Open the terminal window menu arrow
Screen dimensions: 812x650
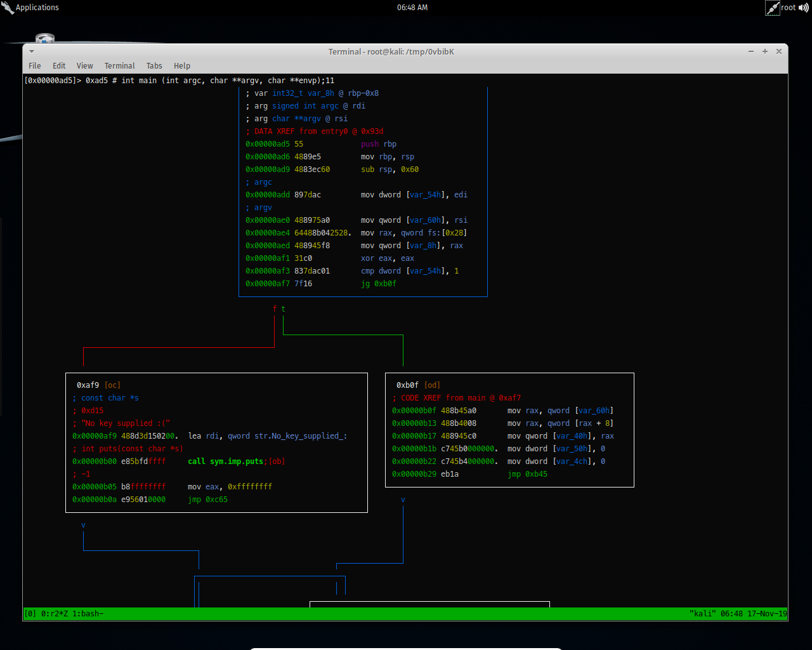point(31,51)
